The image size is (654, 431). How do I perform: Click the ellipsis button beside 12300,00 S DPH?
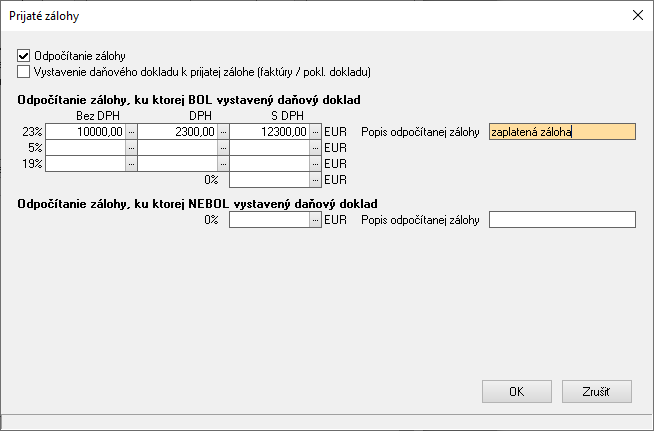(x=315, y=131)
